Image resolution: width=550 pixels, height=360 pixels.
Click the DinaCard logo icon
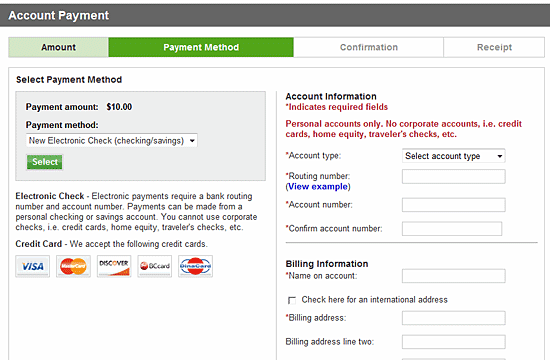195,266
